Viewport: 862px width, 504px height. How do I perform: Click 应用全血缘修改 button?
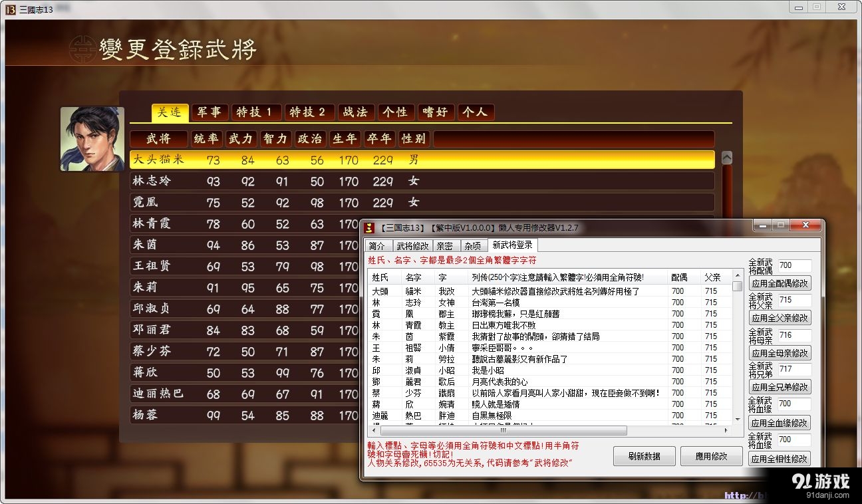pyautogui.click(x=780, y=423)
